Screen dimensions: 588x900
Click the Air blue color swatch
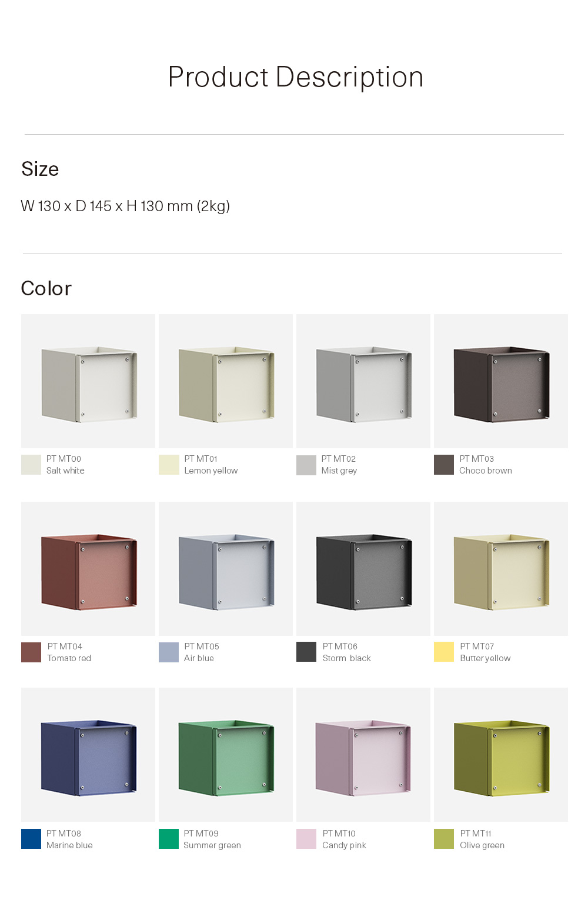coord(169,652)
